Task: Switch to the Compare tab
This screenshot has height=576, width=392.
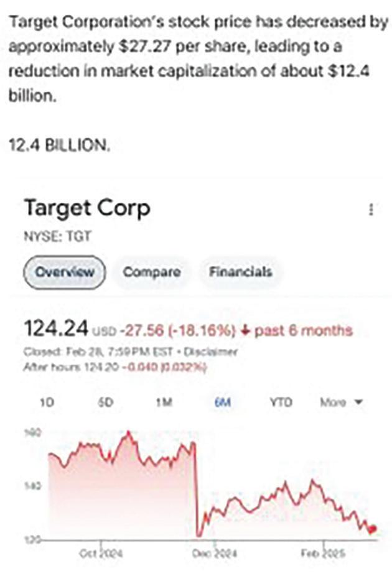Action: (x=152, y=272)
